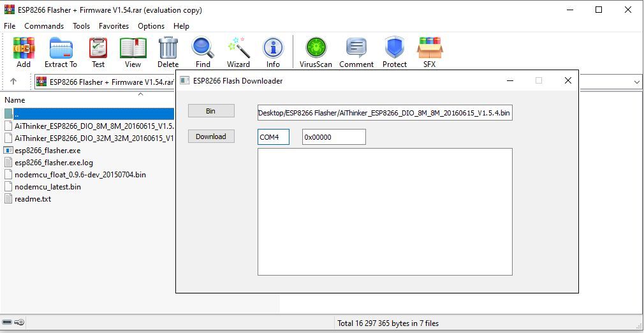The image size is (644, 333).
Task: Open the View file tool
Action: (133, 52)
